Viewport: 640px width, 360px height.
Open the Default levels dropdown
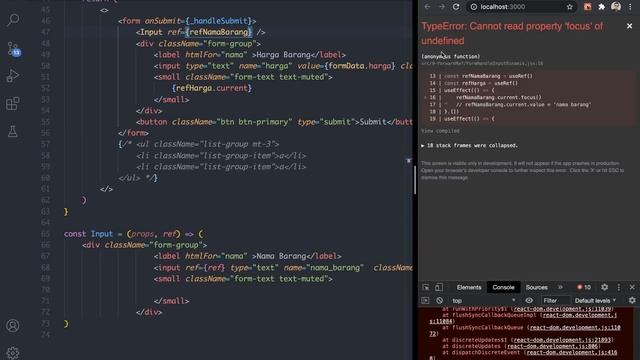pos(595,300)
